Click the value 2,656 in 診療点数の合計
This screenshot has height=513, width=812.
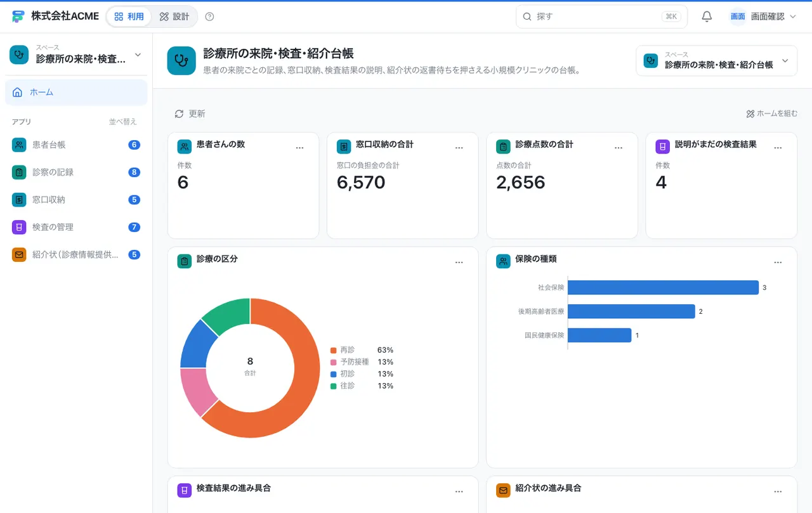(521, 183)
